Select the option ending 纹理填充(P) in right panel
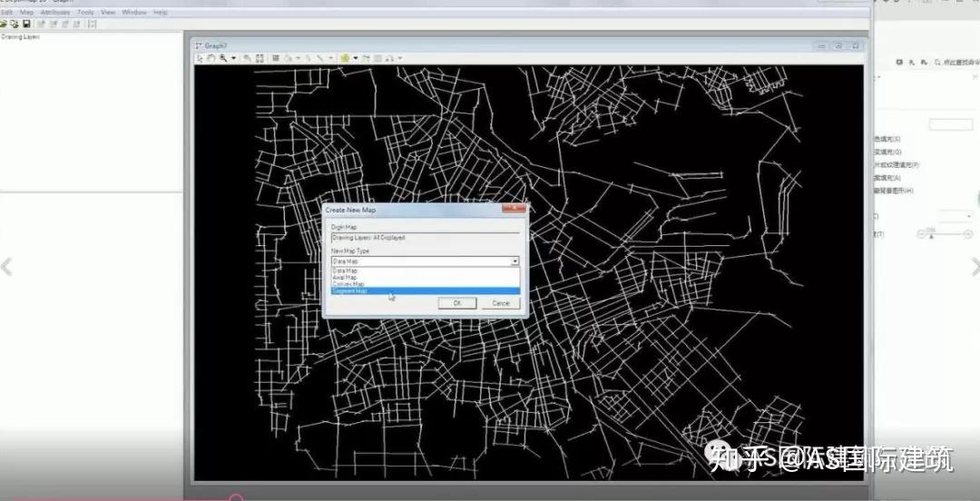 point(897,165)
